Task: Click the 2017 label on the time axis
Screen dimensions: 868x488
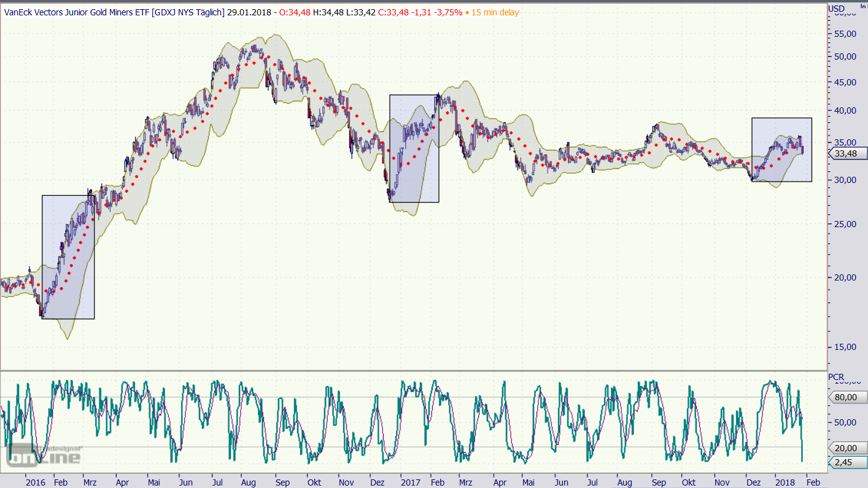Action: (409, 482)
